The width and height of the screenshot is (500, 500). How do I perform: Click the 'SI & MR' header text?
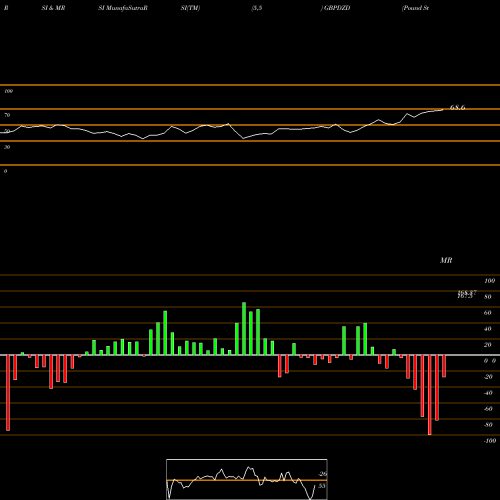point(53,8)
